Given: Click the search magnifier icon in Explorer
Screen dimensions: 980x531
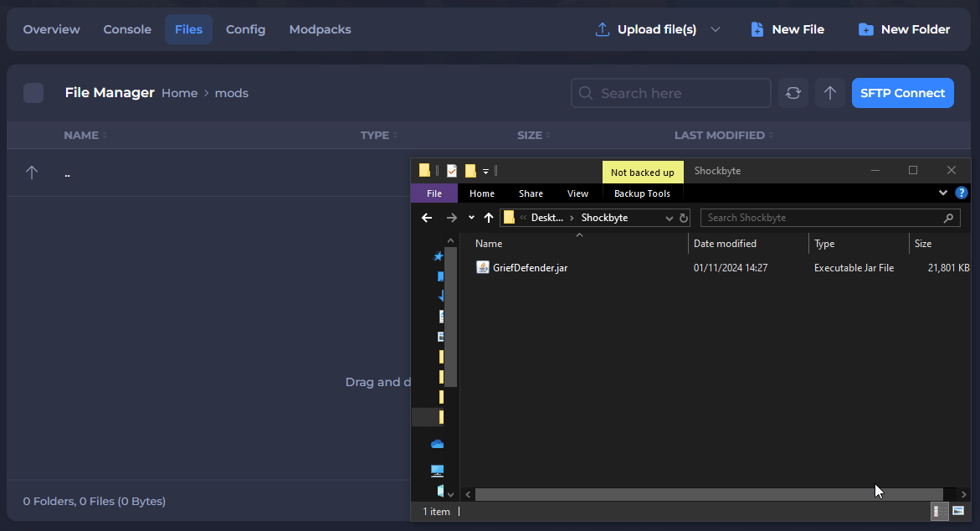Looking at the screenshot, I should [x=948, y=218].
